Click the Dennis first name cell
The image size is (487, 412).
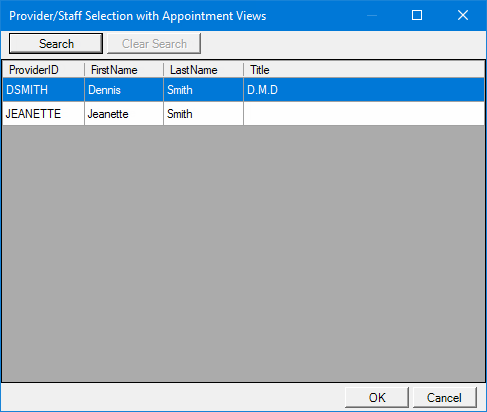point(124,90)
